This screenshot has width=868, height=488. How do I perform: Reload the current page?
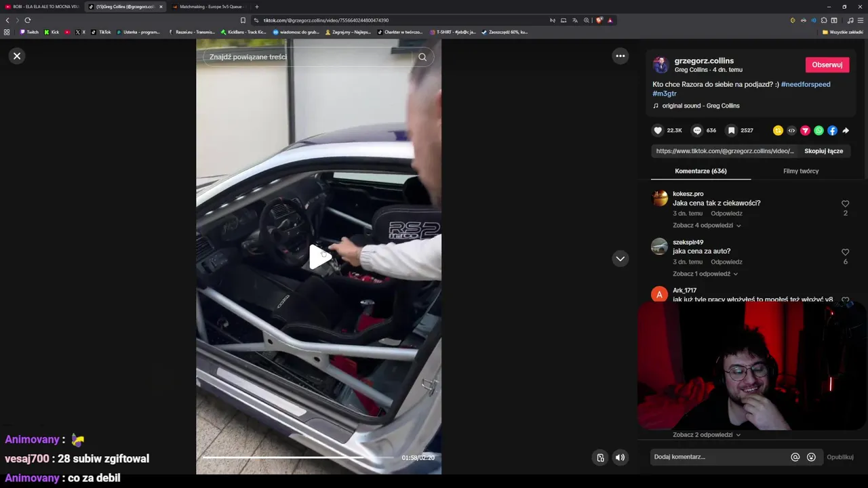28,20
